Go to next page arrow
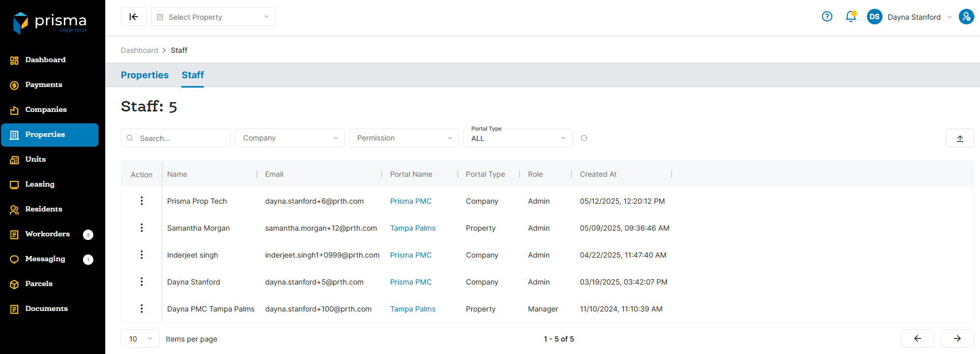This screenshot has width=980, height=354. 957,338
